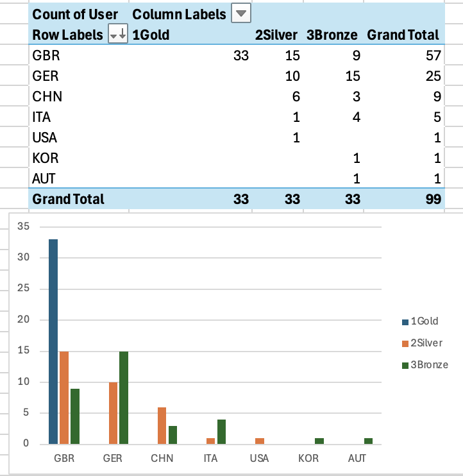Click GBR's Grand Total value of 57
Image resolution: width=463 pixels, height=476 pixels.
pos(434,56)
